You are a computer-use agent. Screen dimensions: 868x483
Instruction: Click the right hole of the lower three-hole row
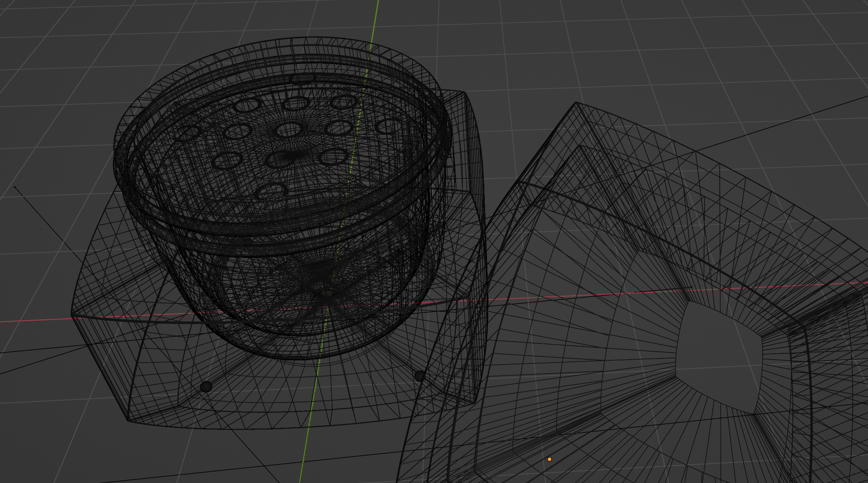click(333, 156)
